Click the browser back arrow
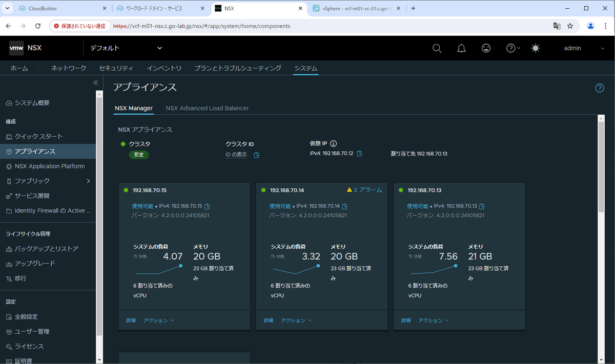Screen dimensions: 615x364 [9, 26]
